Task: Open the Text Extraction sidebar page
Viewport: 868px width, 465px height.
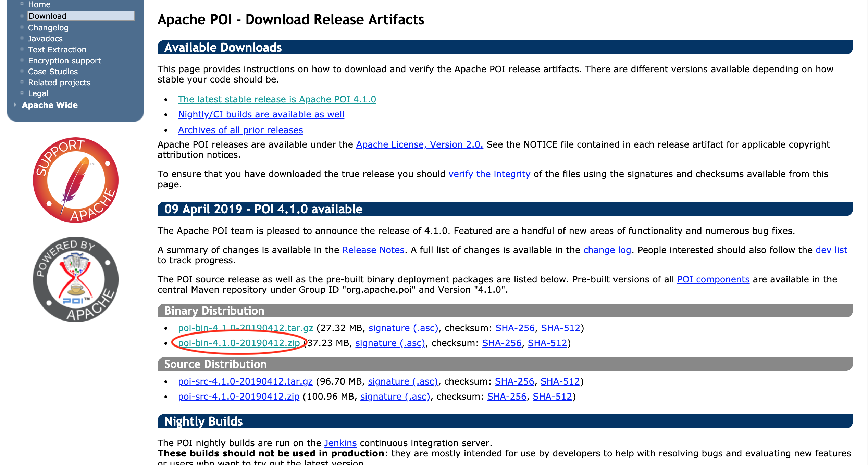Action: 57,49
